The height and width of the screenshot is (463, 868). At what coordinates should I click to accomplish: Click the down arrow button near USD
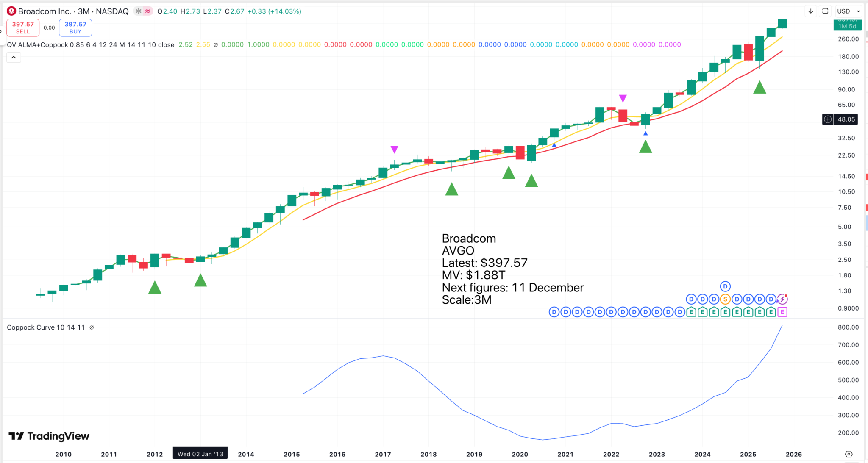coord(810,11)
